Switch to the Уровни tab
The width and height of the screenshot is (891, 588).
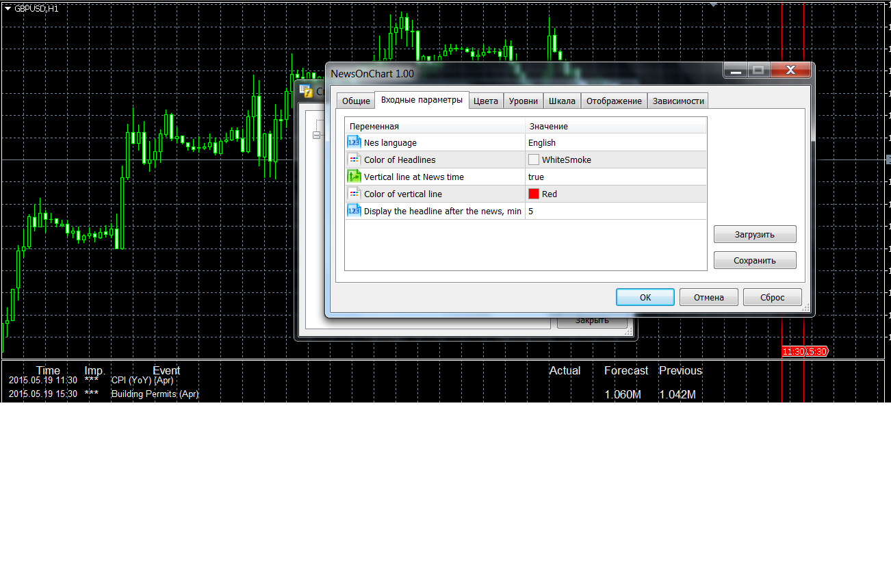pyautogui.click(x=524, y=101)
